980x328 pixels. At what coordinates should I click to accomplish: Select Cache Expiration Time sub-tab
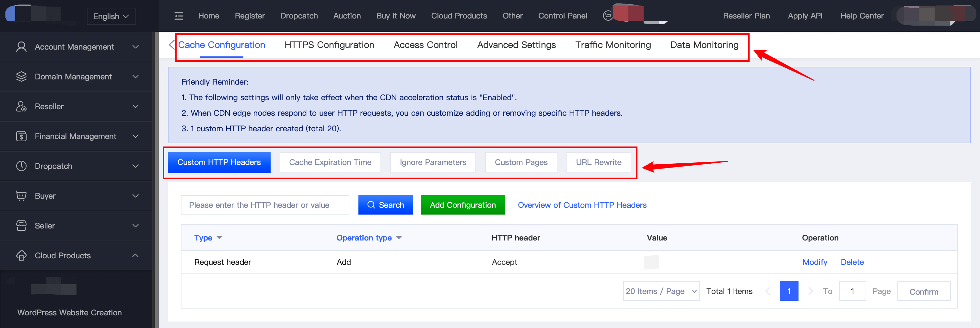tap(330, 162)
